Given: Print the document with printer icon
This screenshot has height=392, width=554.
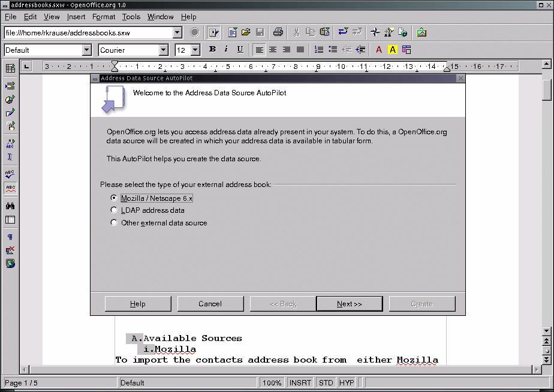Looking at the screenshot, I should pyautogui.click(x=278, y=32).
